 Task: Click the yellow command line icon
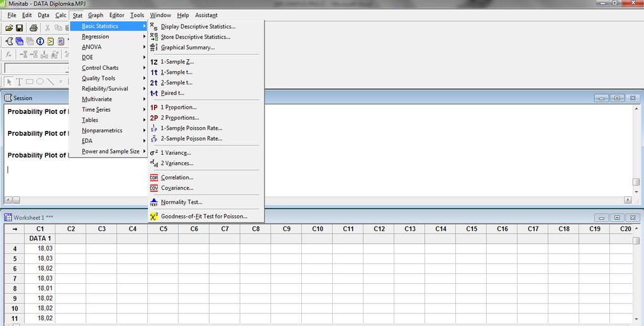(50, 41)
